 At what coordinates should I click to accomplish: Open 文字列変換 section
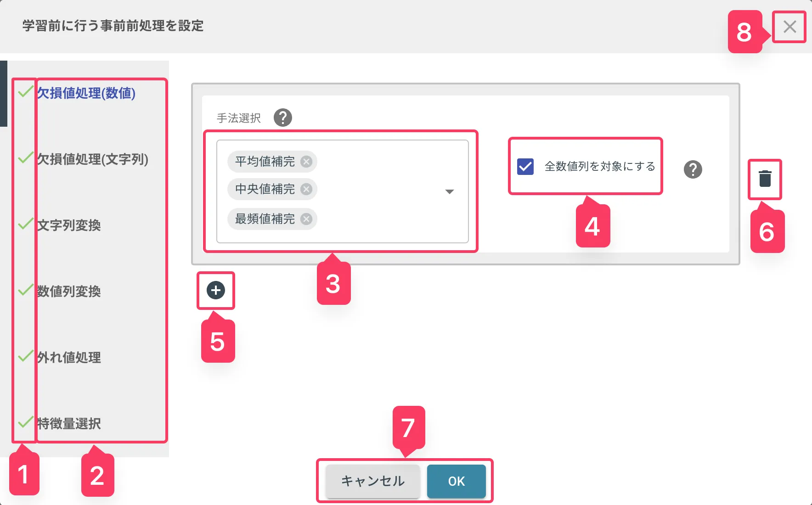[68, 225]
